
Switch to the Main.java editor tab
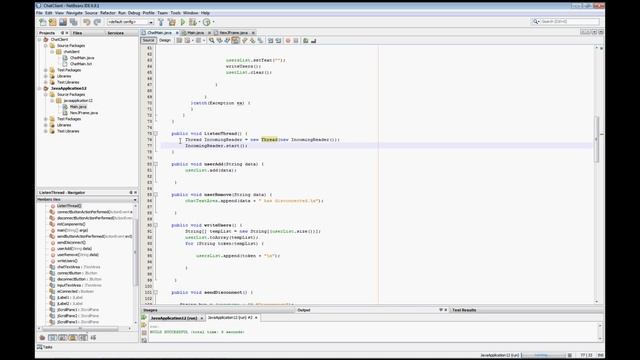click(196, 33)
